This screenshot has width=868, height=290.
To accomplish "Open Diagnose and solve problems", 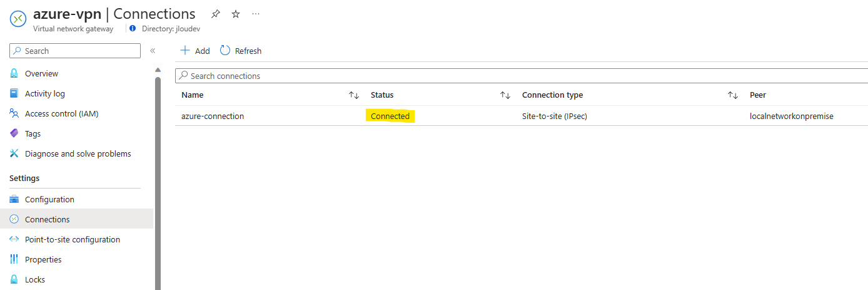I will click(x=78, y=153).
